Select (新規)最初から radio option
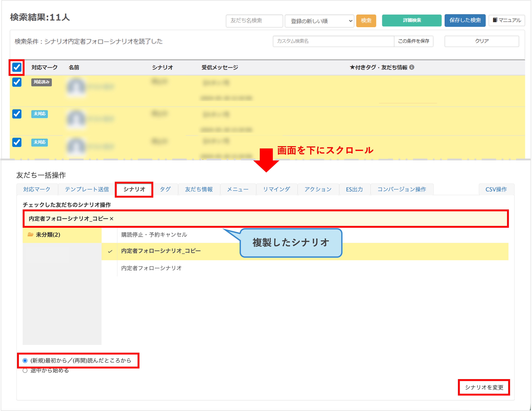This screenshot has height=411, width=532. click(x=25, y=360)
